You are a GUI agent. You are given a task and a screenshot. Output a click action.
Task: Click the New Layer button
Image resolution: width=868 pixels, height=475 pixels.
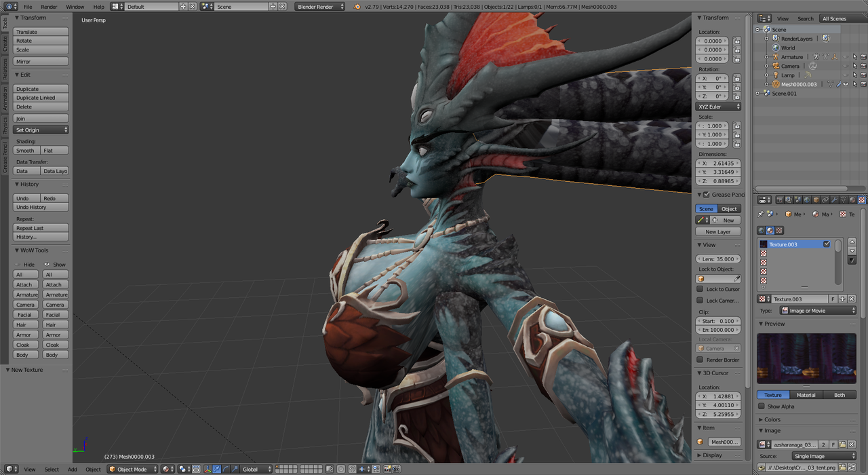[718, 232]
